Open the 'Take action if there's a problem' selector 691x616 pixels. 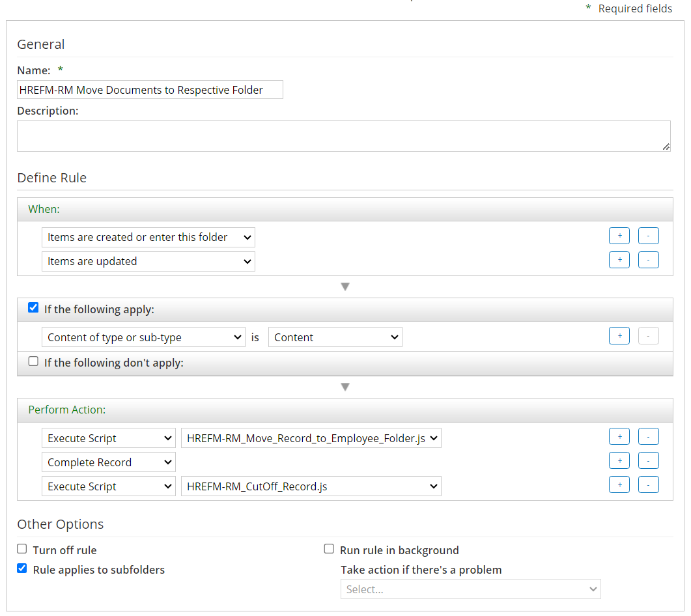tap(470, 589)
